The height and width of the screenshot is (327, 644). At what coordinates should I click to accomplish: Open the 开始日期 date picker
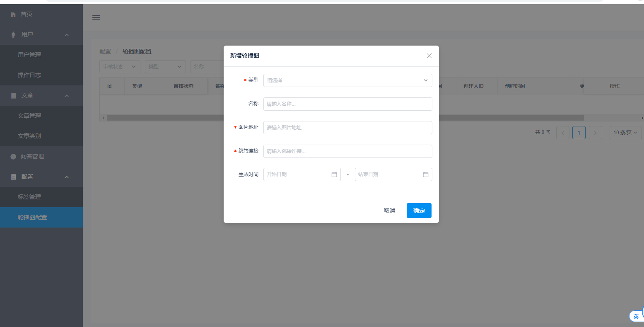(302, 174)
